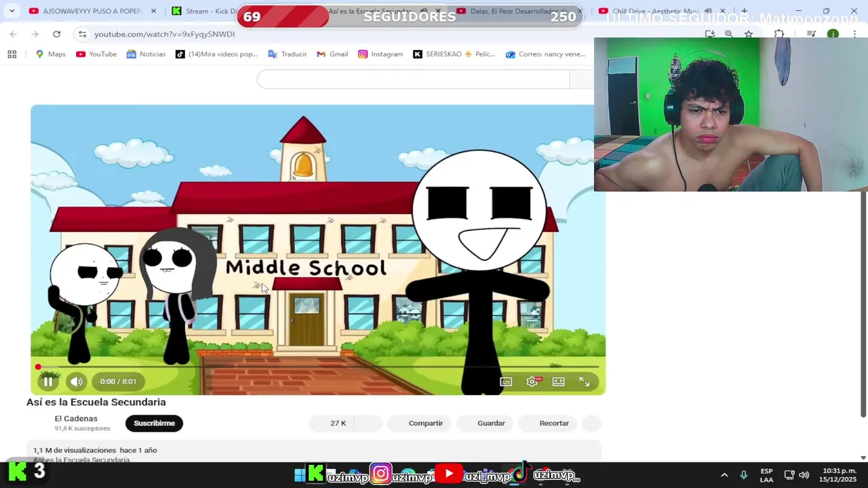Click the 1,1 M de visualizaciones description text
The width and height of the screenshot is (868, 488).
click(x=95, y=450)
